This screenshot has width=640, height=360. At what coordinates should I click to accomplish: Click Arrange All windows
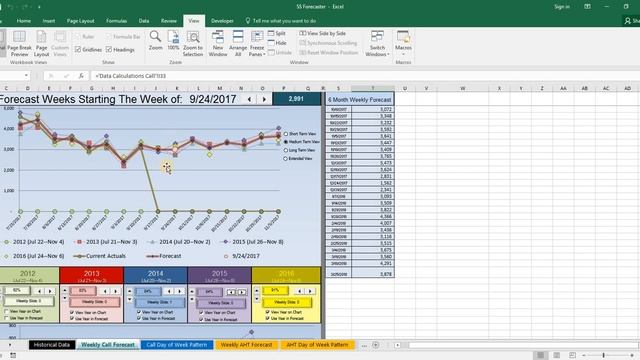238,43
